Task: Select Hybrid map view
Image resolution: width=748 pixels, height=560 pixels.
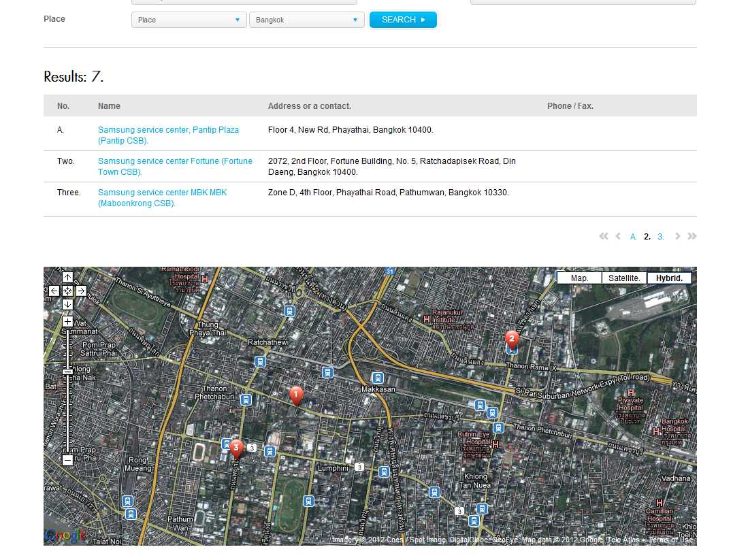Action: 669,278
